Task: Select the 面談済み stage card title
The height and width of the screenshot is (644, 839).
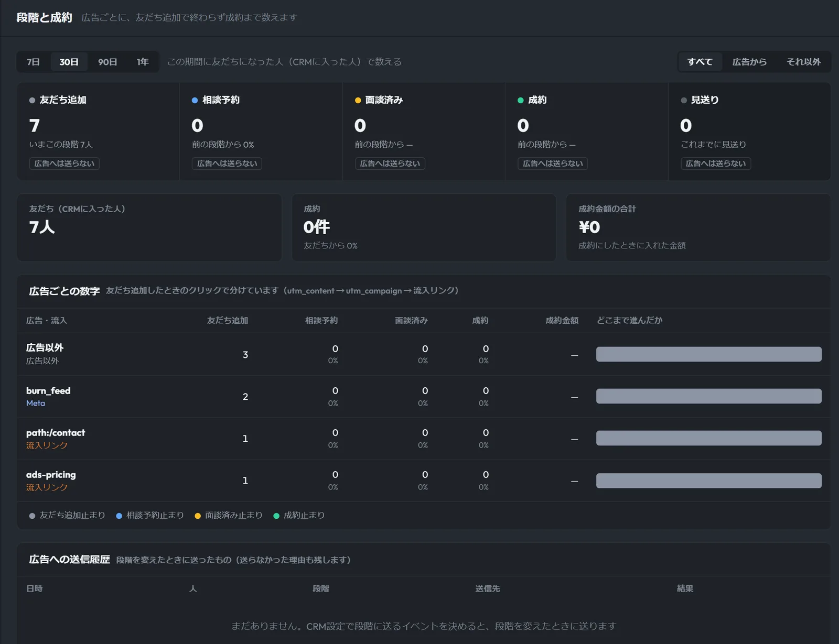Action: 384,100
